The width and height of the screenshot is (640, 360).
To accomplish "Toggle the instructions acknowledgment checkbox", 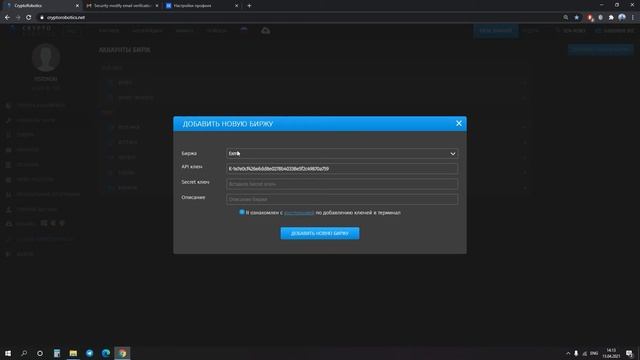I will [242, 212].
